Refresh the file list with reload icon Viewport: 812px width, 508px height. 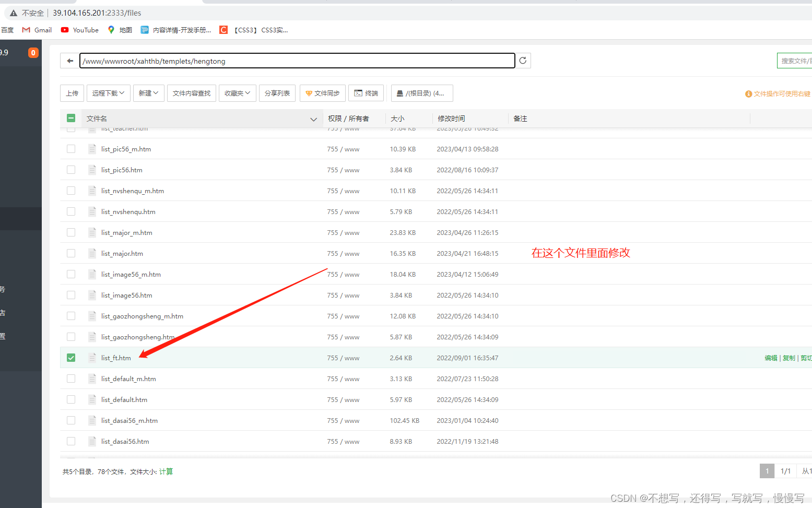(523, 61)
